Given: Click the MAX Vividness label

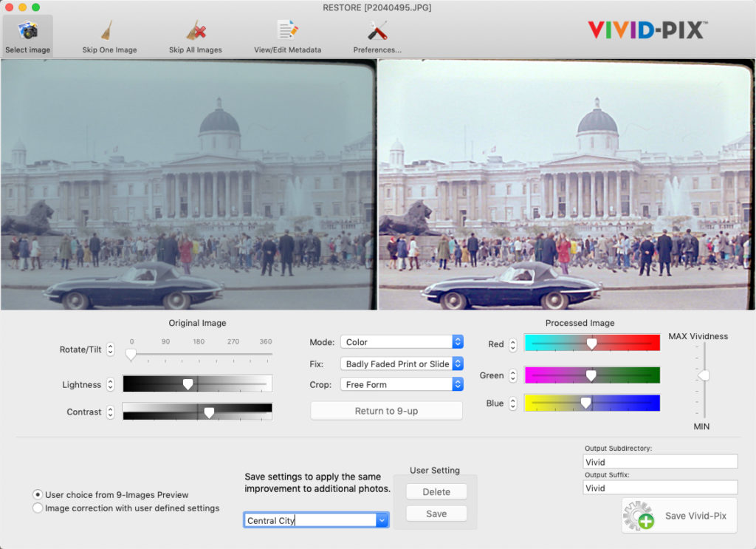Looking at the screenshot, I should pos(698,336).
